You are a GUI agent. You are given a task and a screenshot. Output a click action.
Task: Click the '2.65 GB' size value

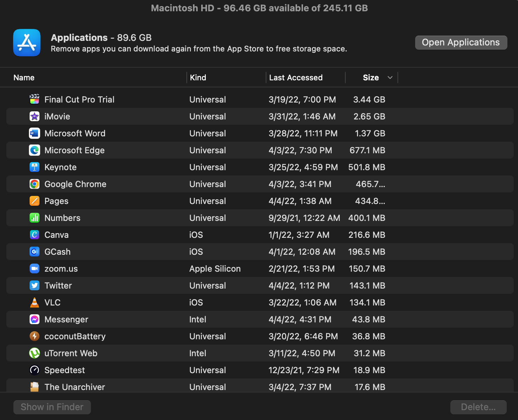pos(369,117)
